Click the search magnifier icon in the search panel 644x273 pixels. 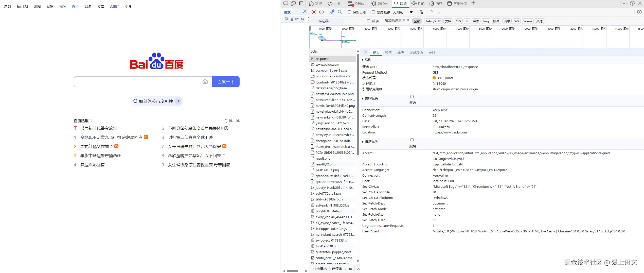point(287,19)
